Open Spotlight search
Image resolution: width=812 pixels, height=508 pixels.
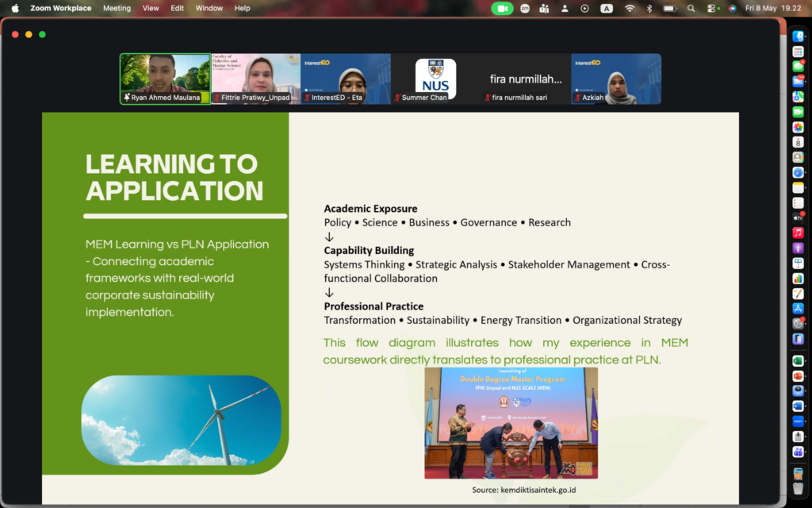pyautogui.click(x=691, y=8)
